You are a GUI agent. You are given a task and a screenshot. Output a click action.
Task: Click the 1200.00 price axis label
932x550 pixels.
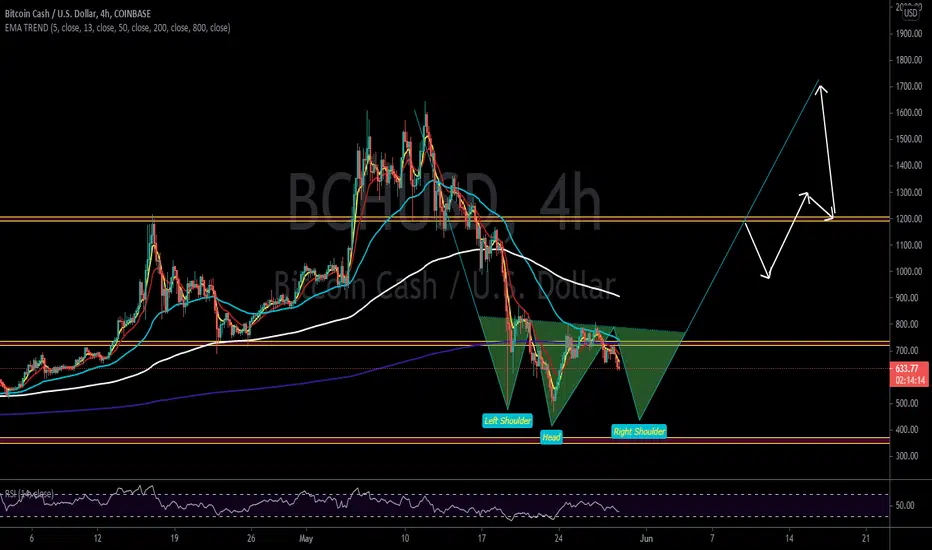pos(909,219)
